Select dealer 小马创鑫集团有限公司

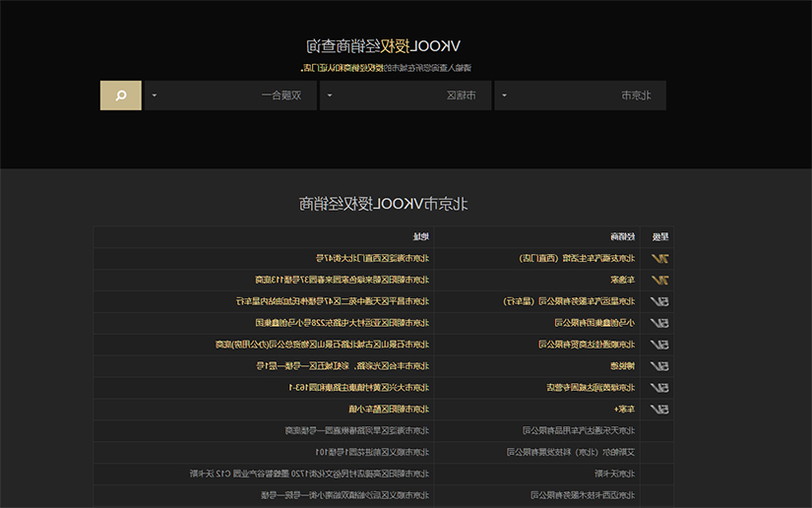(594, 323)
